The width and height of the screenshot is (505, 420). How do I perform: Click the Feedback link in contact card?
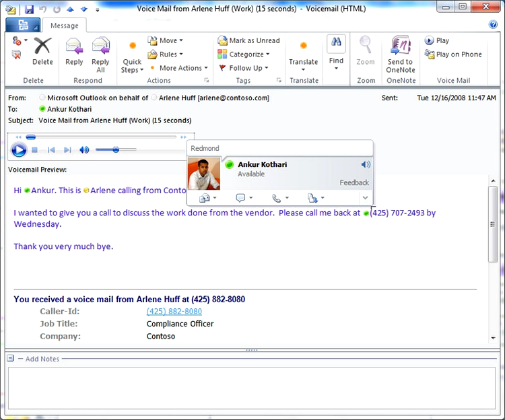tap(354, 183)
